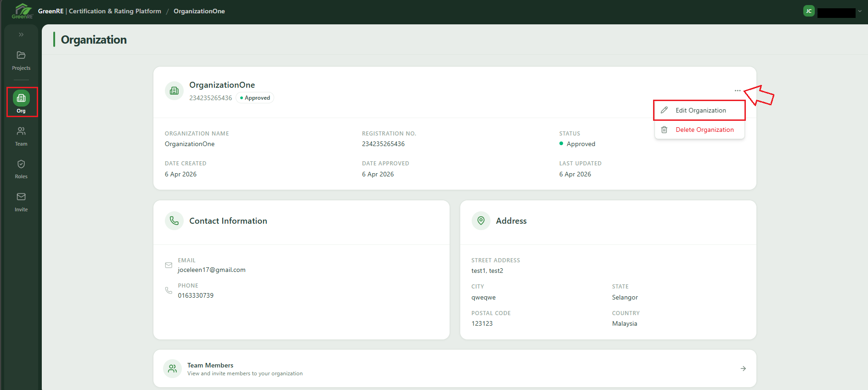
Task: Click registration number 234235265436 value
Action: pos(383,144)
